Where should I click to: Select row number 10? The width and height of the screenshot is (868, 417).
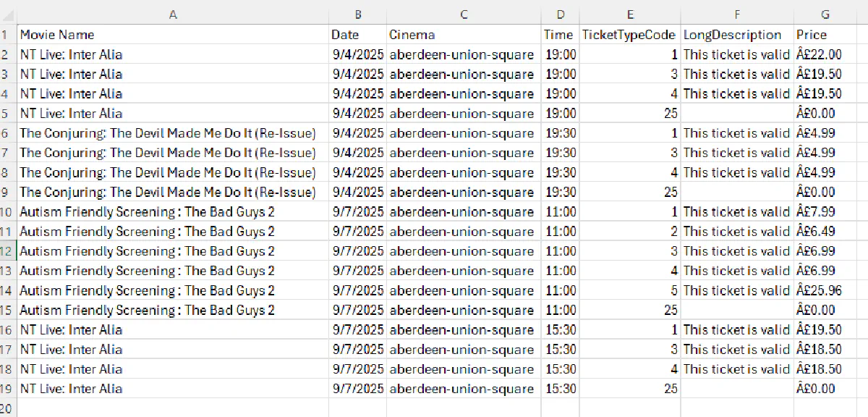(x=8, y=211)
